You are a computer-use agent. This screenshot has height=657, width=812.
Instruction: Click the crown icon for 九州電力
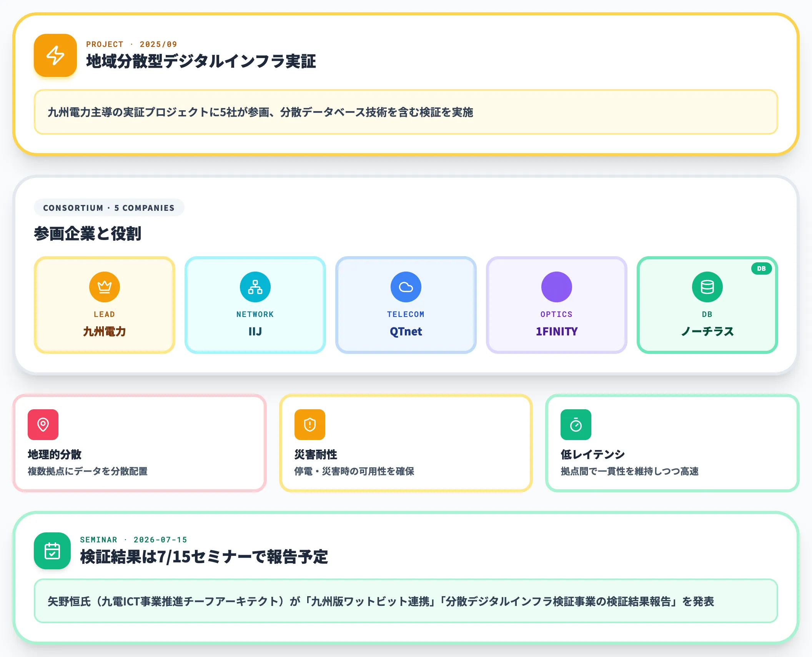pyautogui.click(x=105, y=287)
